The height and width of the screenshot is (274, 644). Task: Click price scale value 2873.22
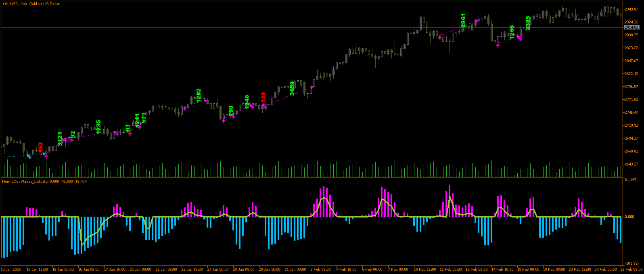point(631,48)
